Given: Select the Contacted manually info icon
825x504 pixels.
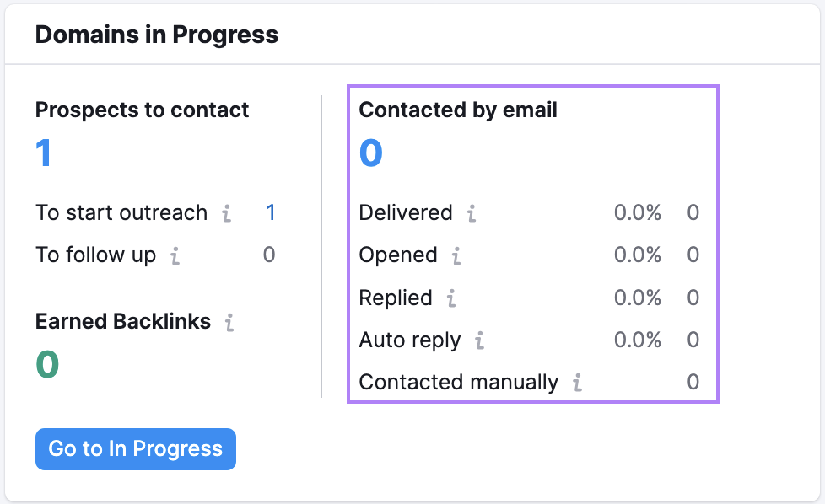Looking at the screenshot, I should (577, 383).
